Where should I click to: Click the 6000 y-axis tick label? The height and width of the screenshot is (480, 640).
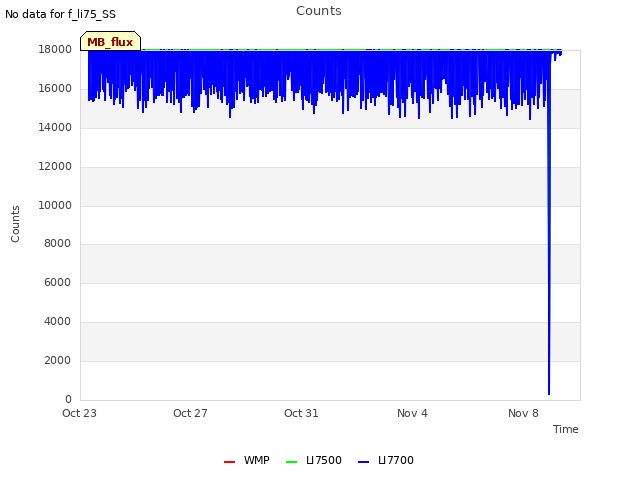[x=58, y=282]
